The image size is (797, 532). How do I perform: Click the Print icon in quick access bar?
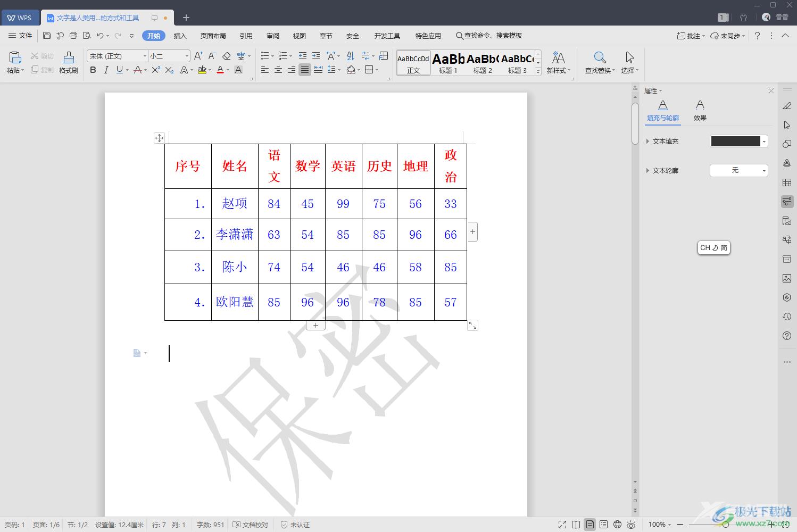point(73,36)
